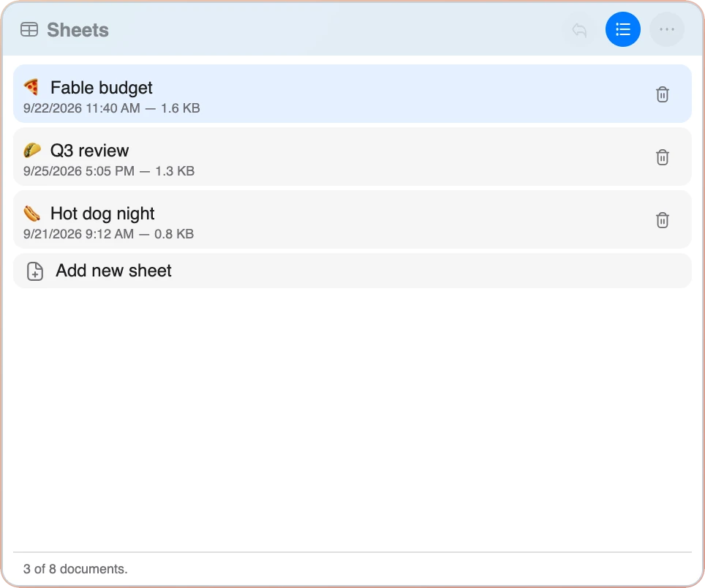Click the '3 of 8 documents.' status text

tap(75, 569)
